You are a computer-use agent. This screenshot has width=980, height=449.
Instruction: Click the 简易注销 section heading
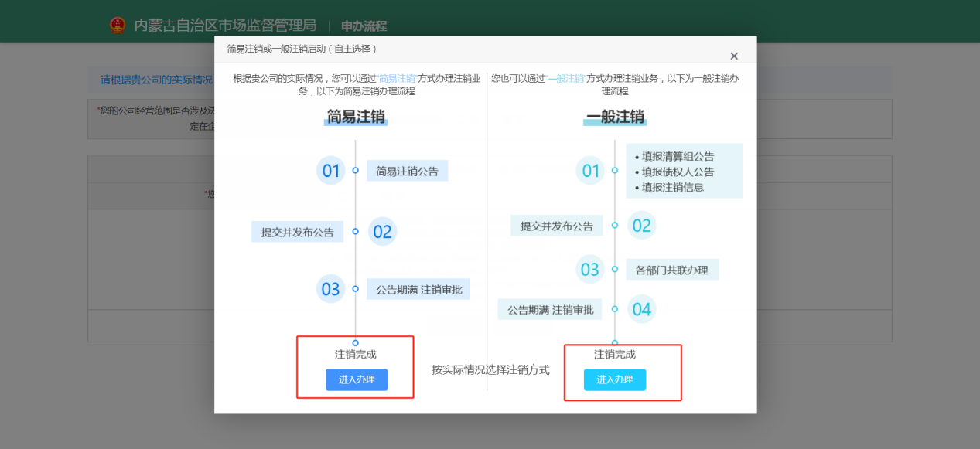(356, 117)
